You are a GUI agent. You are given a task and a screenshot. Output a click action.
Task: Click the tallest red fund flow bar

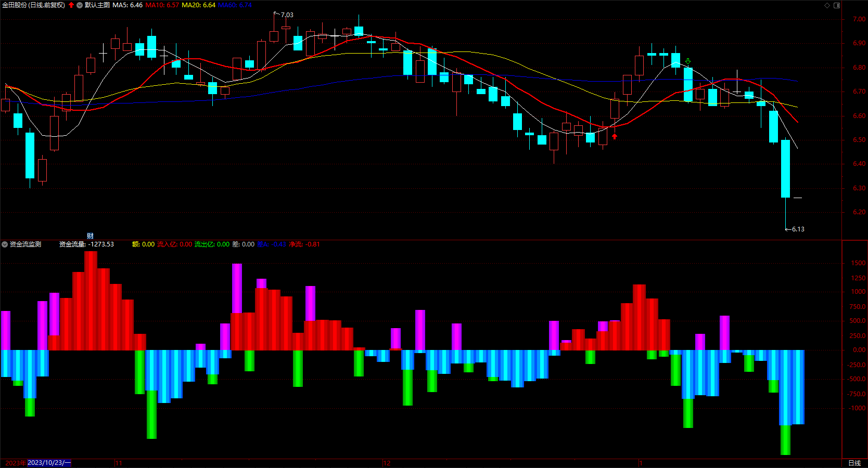click(x=91, y=301)
